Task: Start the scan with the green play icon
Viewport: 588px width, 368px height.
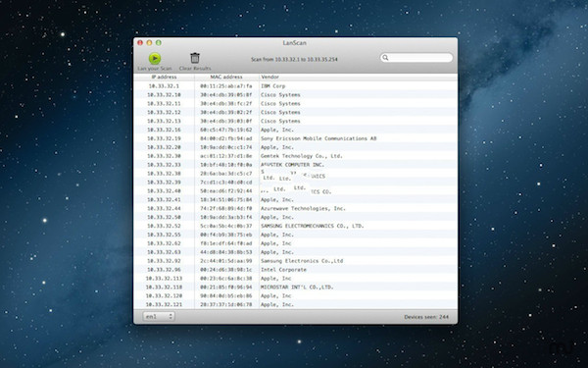Action: point(155,59)
